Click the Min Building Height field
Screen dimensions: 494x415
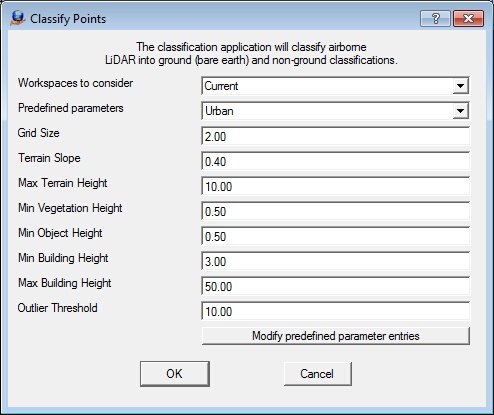coord(335,261)
